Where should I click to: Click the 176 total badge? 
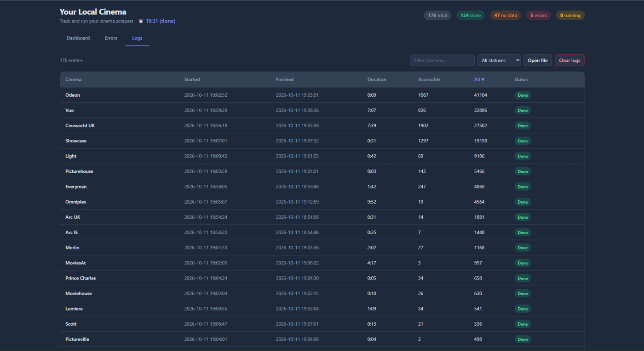point(437,15)
